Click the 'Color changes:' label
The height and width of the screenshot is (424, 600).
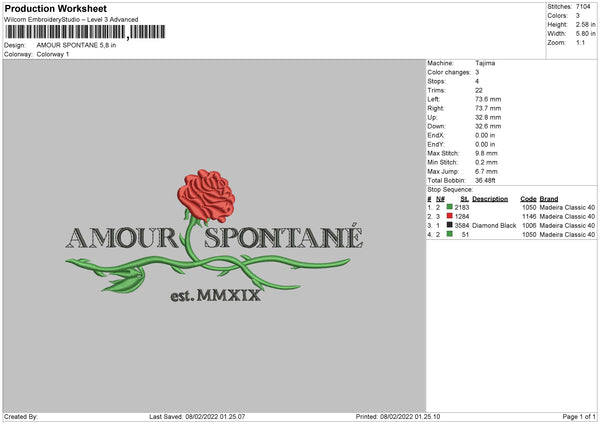[x=449, y=72]
